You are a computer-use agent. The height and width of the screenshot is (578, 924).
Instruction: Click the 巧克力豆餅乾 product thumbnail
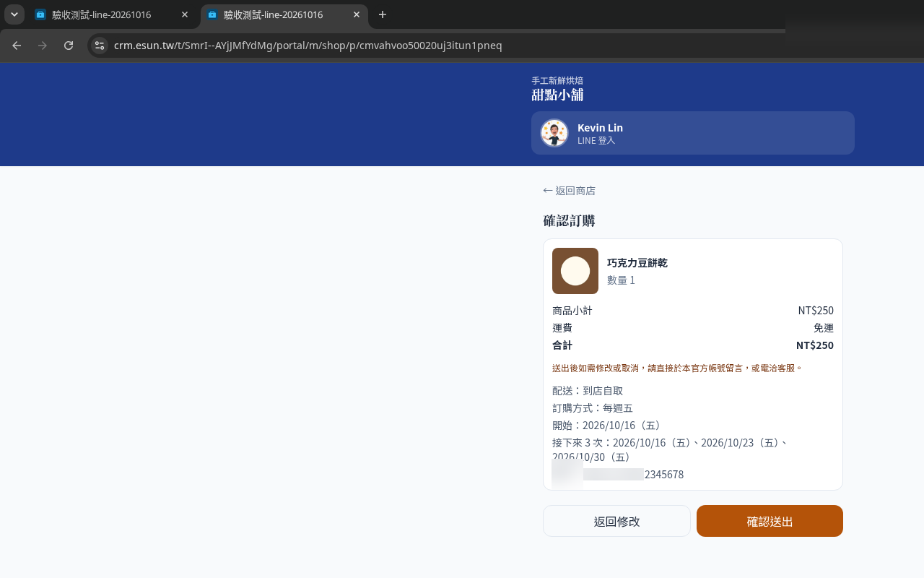[x=575, y=271]
